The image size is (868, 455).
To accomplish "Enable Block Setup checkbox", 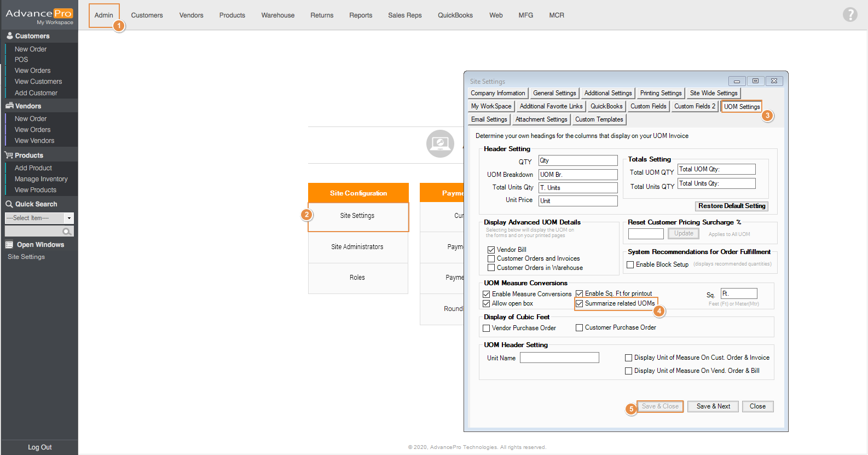I will click(x=630, y=264).
